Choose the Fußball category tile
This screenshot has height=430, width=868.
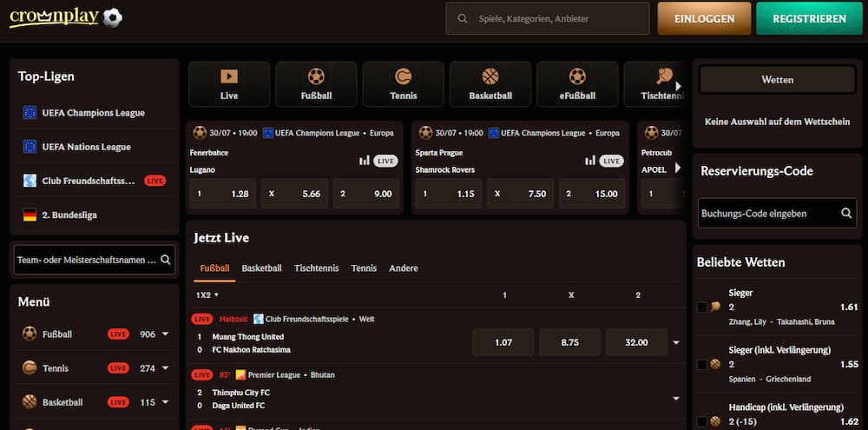click(316, 83)
